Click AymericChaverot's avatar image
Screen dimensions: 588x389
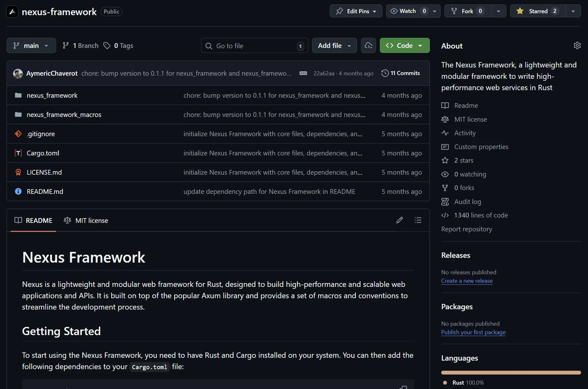[18, 73]
